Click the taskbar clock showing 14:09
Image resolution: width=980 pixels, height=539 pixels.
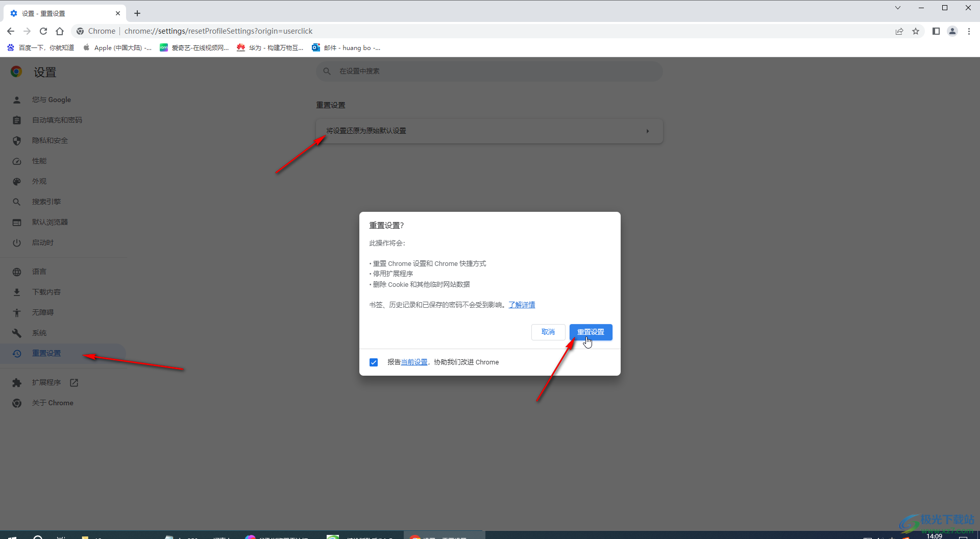pyautogui.click(x=934, y=535)
